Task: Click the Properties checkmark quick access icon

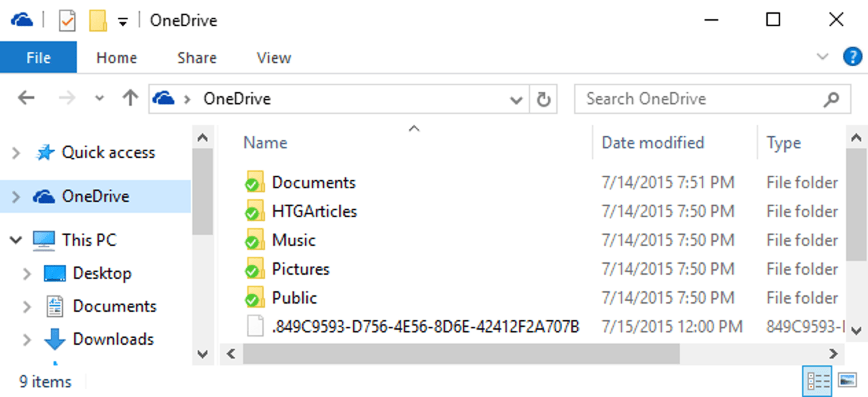Action: pos(67,21)
